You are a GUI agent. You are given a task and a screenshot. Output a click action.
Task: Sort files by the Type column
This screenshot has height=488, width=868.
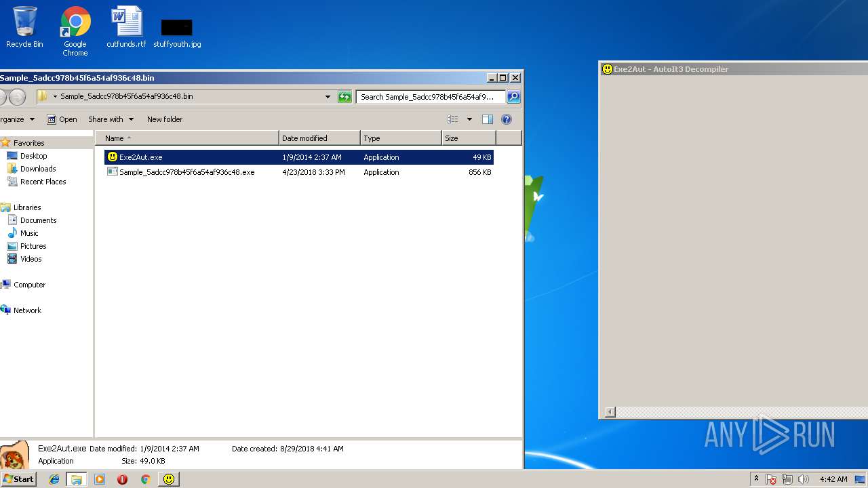401,138
